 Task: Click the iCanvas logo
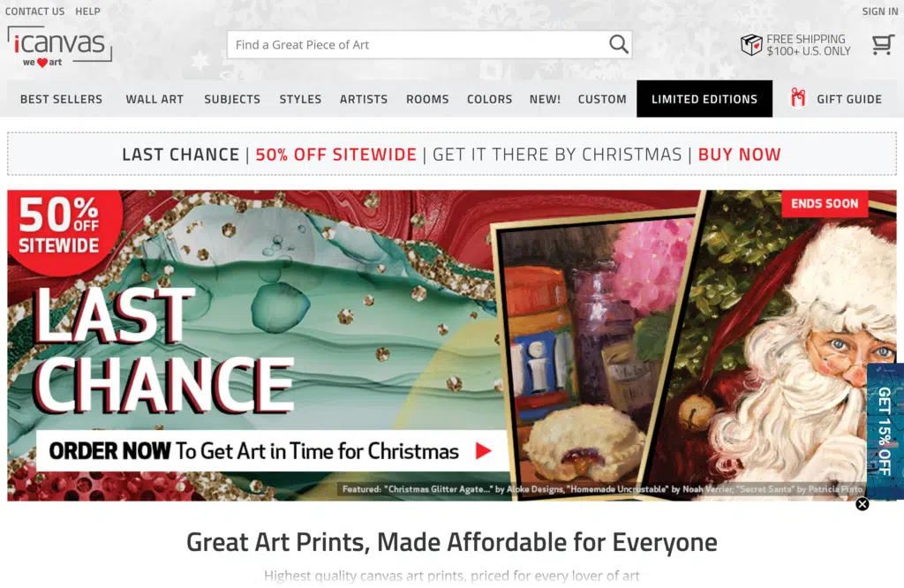click(x=59, y=47)
